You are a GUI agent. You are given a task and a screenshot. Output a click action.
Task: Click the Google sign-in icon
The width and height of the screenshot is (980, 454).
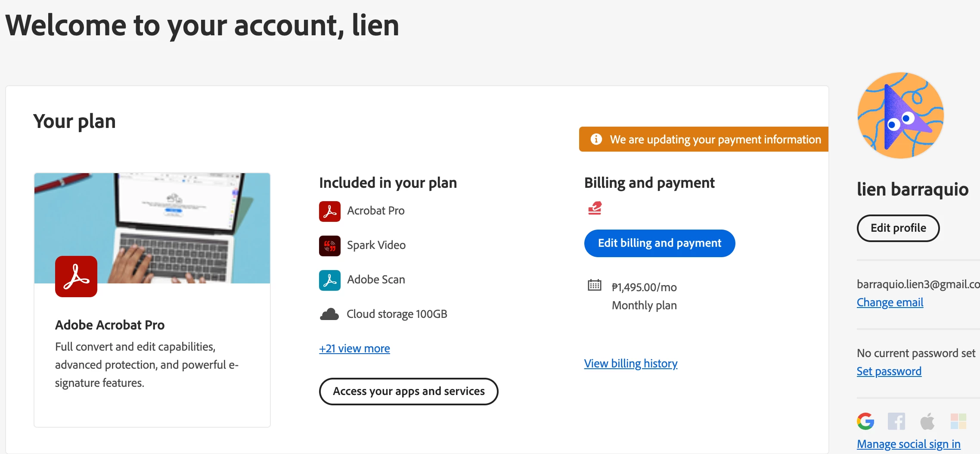865,421
